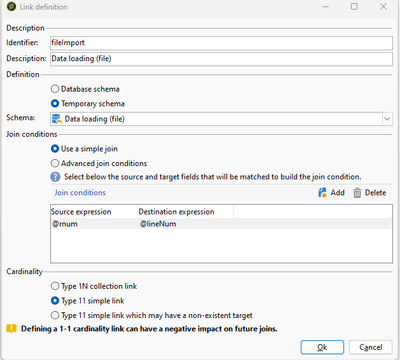
Task: Click the blue help question mark icon
Action: [x=55, y=177]
